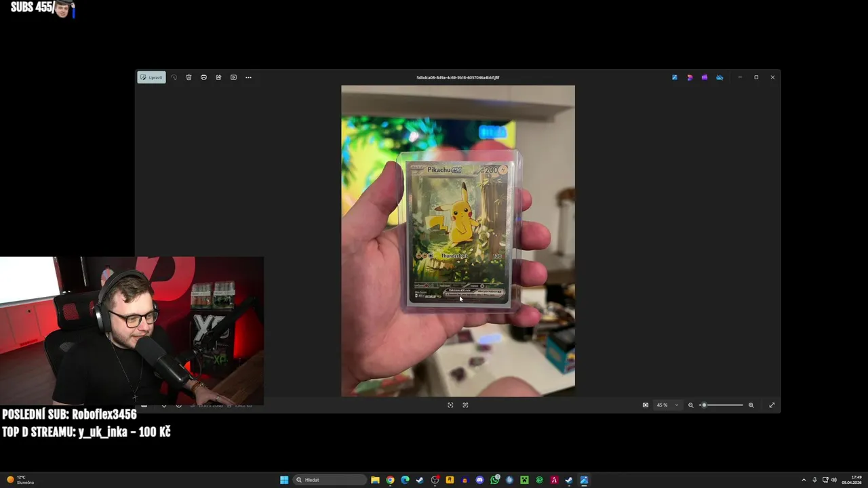This screenshot has width=868, height=488.
Task: Click the zoom out magnifier icon
Action: pos(691,405)
